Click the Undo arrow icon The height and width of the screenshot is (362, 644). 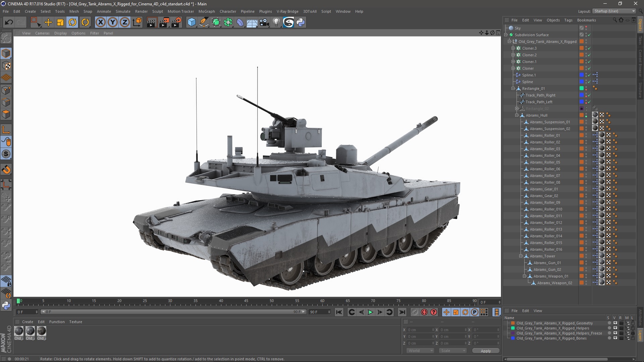point(9,22)
